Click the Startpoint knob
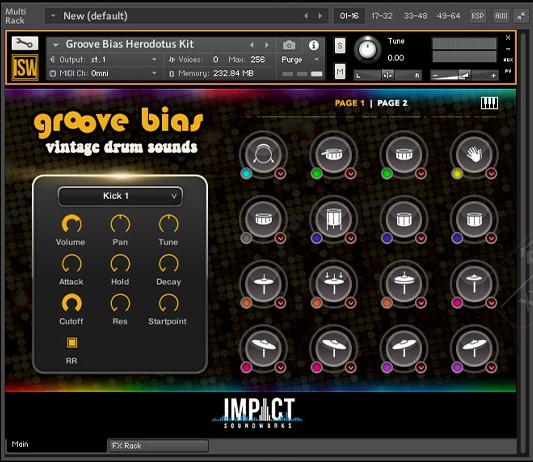 pyautogui.click(x=169, y=303)
